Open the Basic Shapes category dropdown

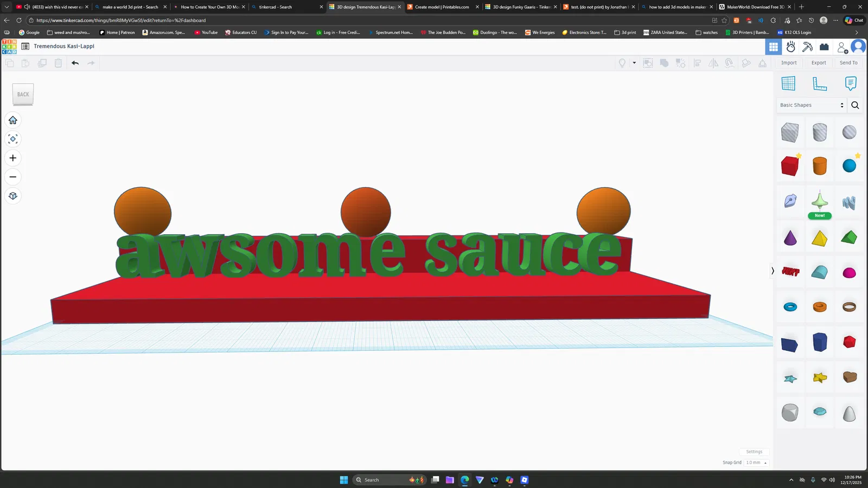(x=812, y=105)
